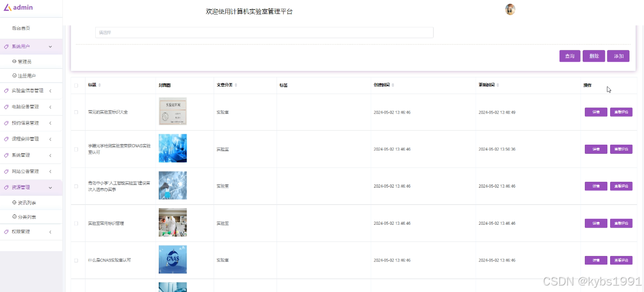Sort table by 标题 column arrows

coord(100,85)
